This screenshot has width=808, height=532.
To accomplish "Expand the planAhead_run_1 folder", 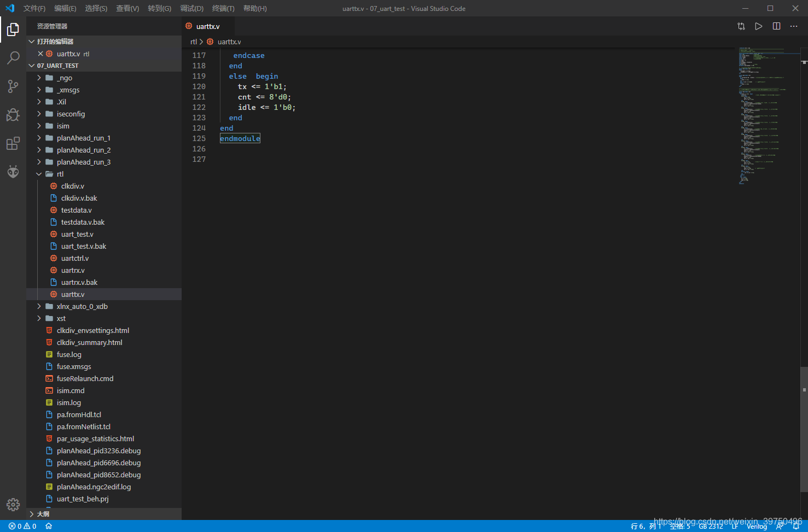I will pos(104,138).
